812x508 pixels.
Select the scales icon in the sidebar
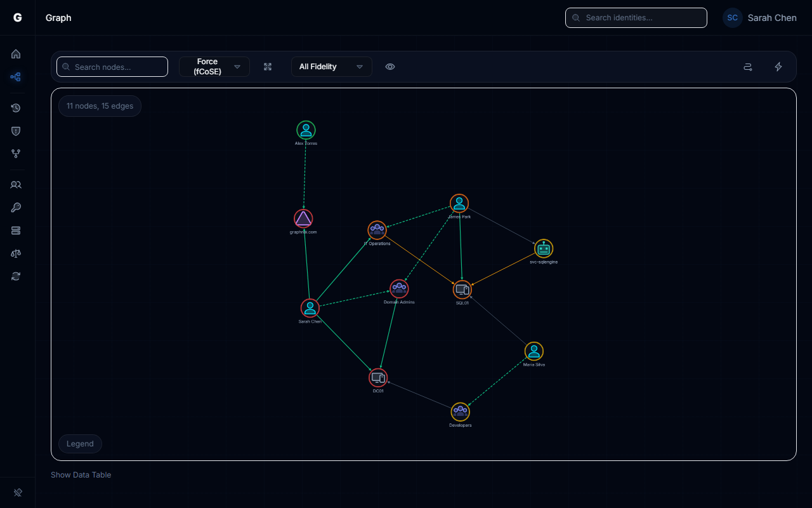click(x=16, y=253)
